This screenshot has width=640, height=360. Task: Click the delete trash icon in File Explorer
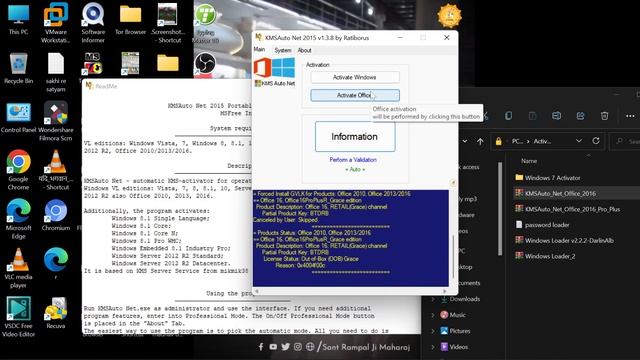[604, 116]
